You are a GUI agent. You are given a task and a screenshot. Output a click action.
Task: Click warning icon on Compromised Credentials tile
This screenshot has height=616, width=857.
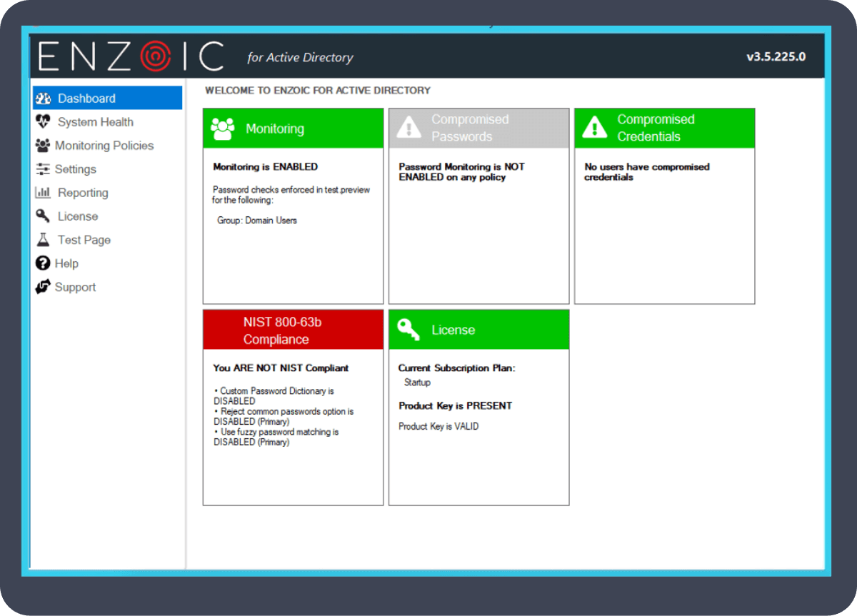tap(594, 128)
